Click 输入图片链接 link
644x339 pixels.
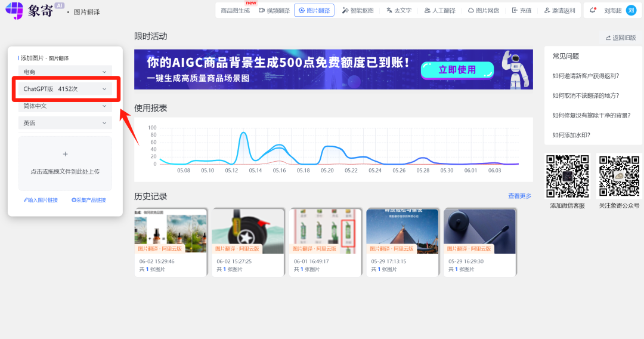(41, 200)
